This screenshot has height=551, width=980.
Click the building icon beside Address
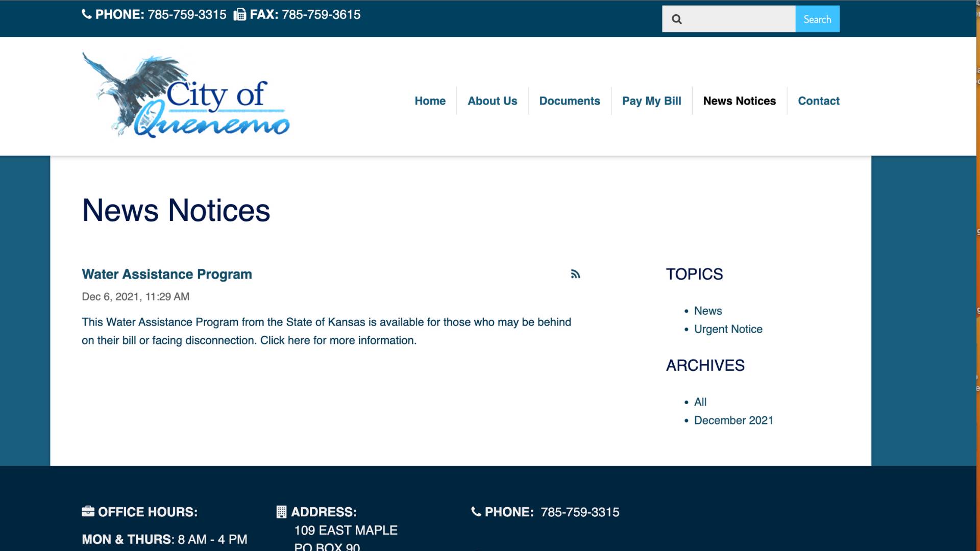[x=281, y=512]
